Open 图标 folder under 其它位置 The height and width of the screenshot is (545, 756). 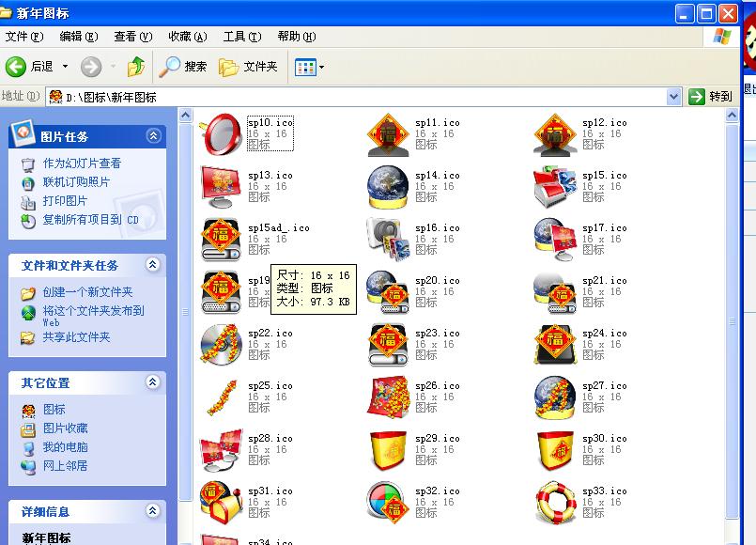(54, 410)
